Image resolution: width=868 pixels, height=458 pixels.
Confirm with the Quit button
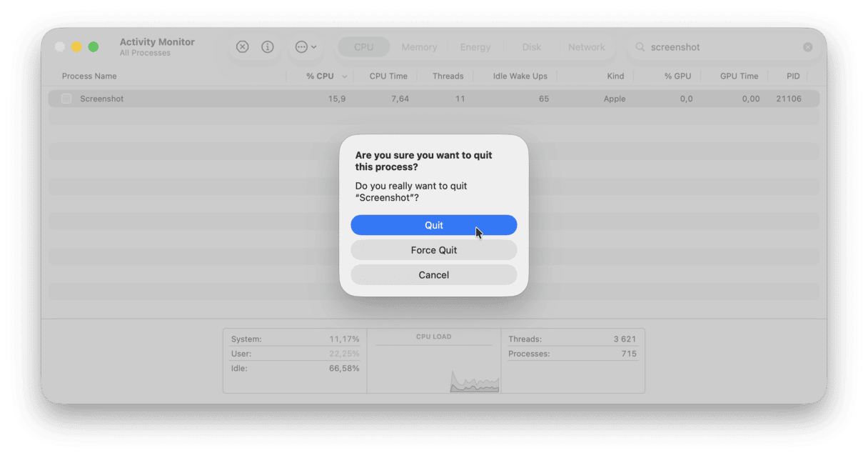[433, 224]
